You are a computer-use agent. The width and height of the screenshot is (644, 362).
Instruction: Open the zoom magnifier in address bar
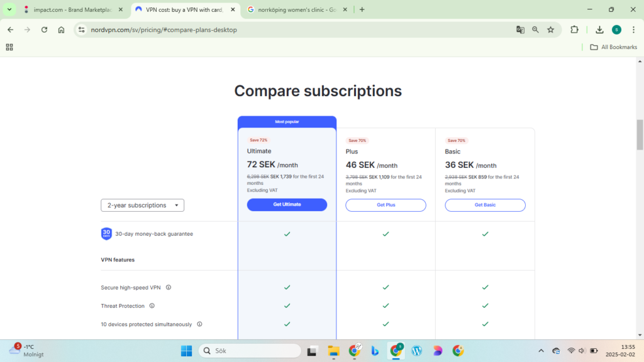point(535,30)
